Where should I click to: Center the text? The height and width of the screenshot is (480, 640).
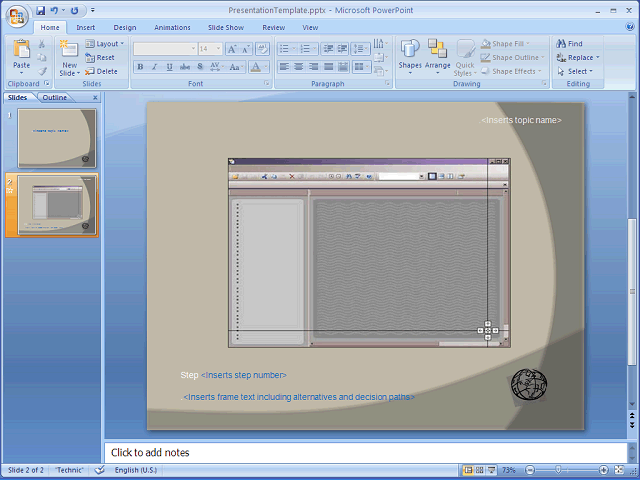[x=299, y=67]
